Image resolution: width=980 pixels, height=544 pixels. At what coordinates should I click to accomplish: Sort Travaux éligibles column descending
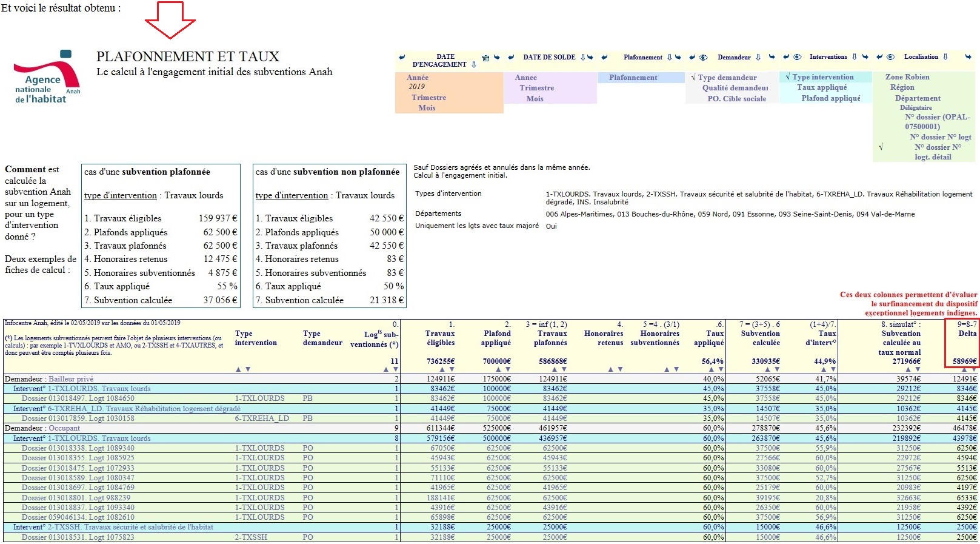click(x=452, y=369)
